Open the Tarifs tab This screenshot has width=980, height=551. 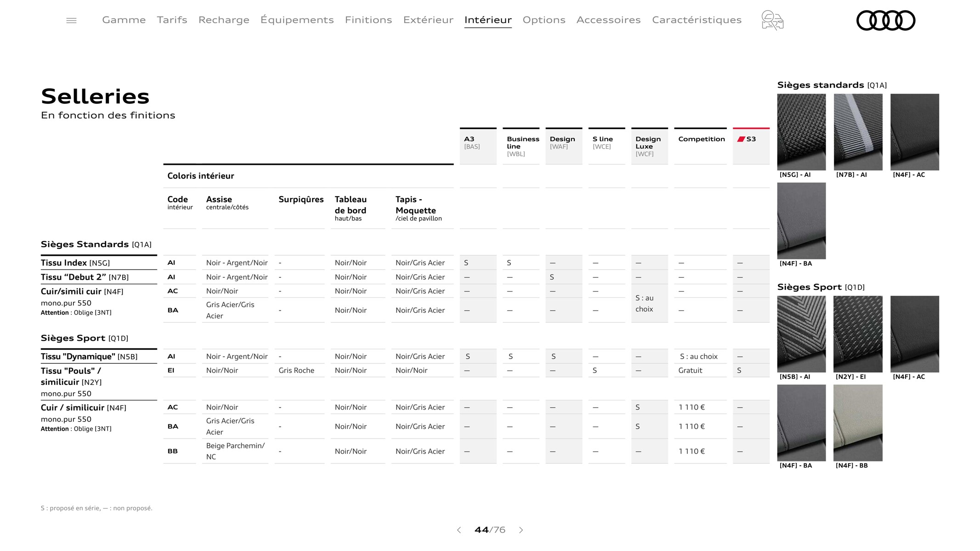(x=172, y=20)
